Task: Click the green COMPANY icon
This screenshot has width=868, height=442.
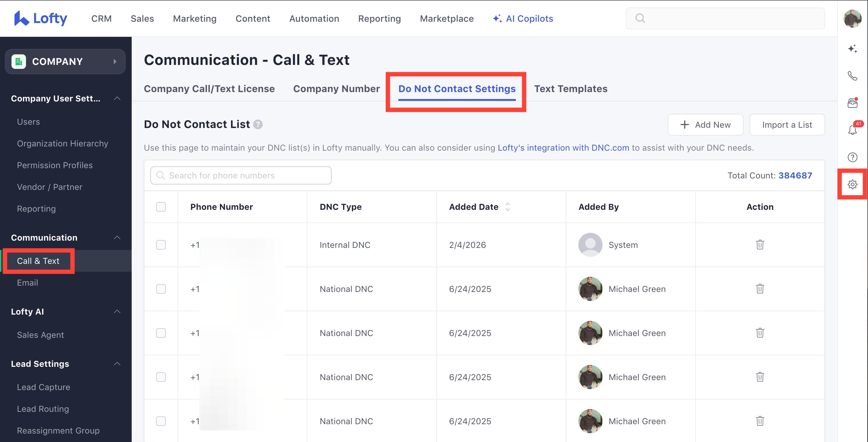Action: 18,61
